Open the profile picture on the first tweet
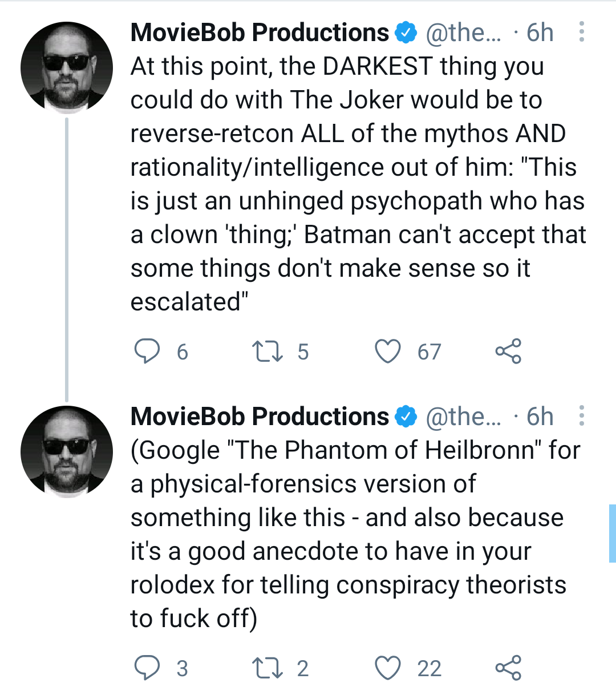Image resolution: width=616 pixels, height=699 pixels. point(67,68)
